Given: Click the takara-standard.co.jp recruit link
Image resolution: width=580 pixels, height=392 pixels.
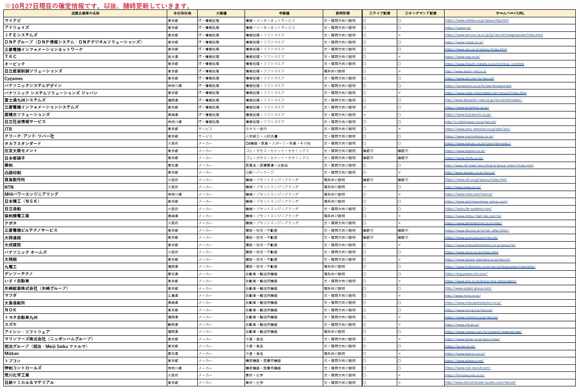Looking at the screenshot, I should click(477, 259).
